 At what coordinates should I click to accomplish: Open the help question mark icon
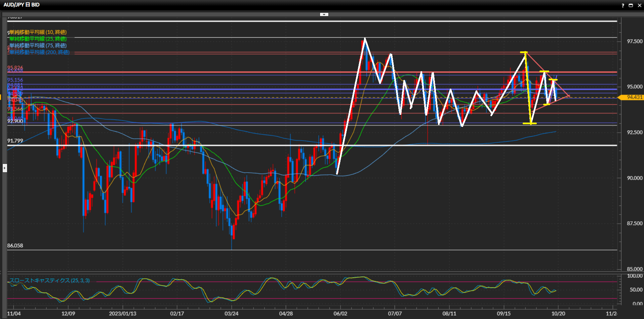[622, 5]
